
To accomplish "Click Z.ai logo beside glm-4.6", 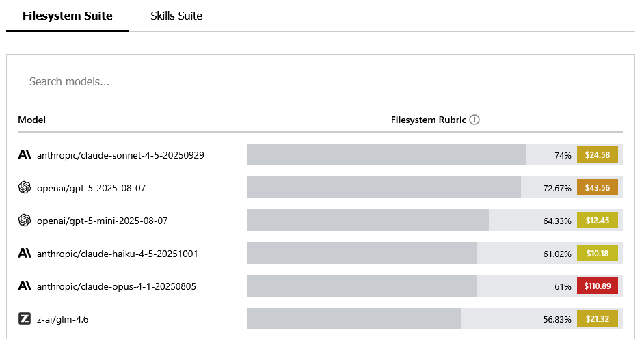I will pos(25,318).
